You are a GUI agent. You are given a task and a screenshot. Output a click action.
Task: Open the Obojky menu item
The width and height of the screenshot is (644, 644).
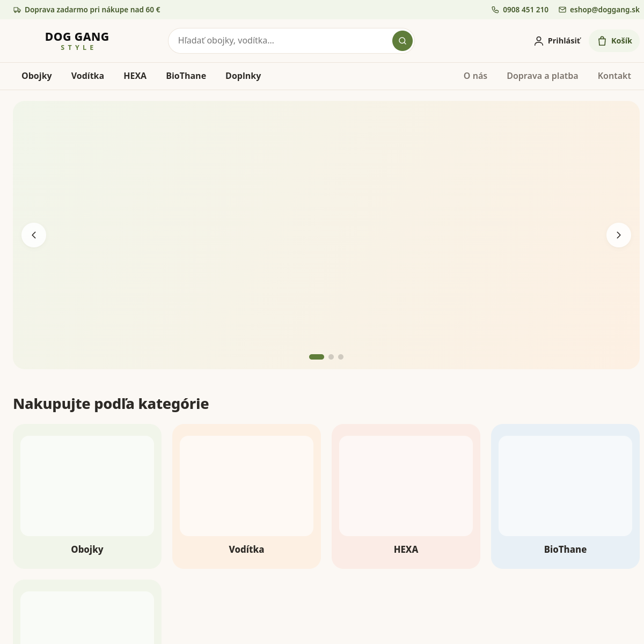click(36, 76)
